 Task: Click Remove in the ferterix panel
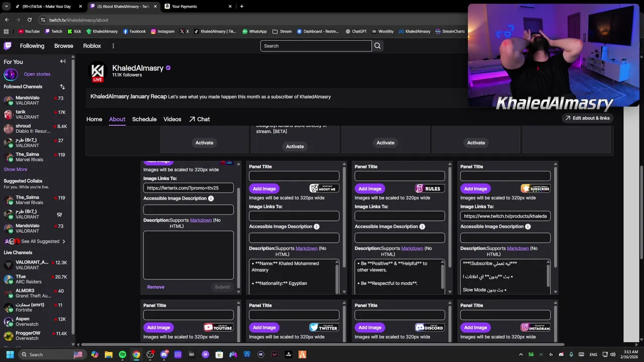click(x=155, y=287)
